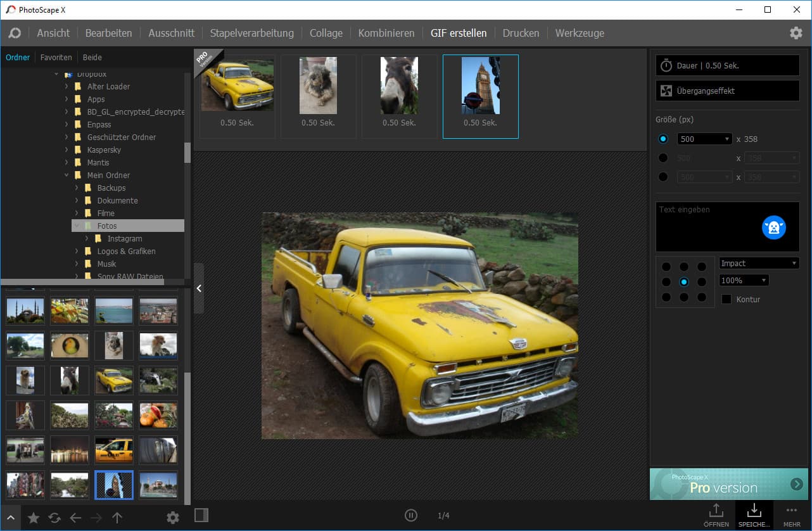Click the PhotoScape home circle icon
Viewport: 812px width, 531px height.
15,33
